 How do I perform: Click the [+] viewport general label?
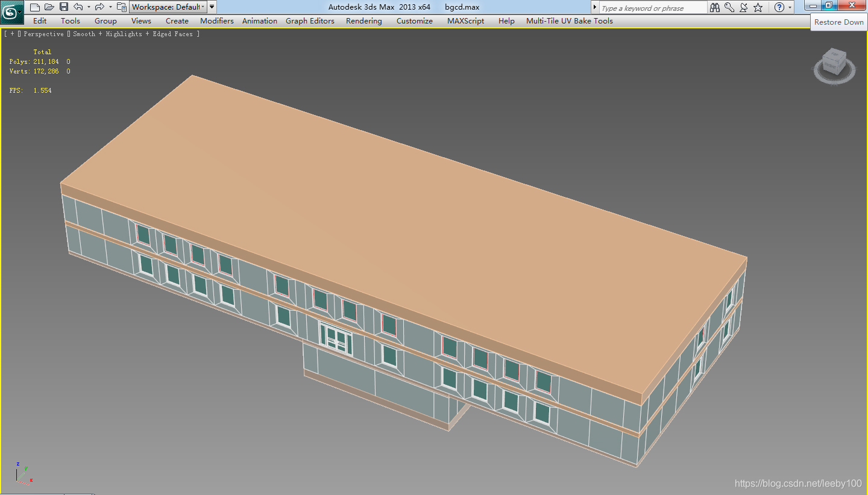(x=12, y=34)
